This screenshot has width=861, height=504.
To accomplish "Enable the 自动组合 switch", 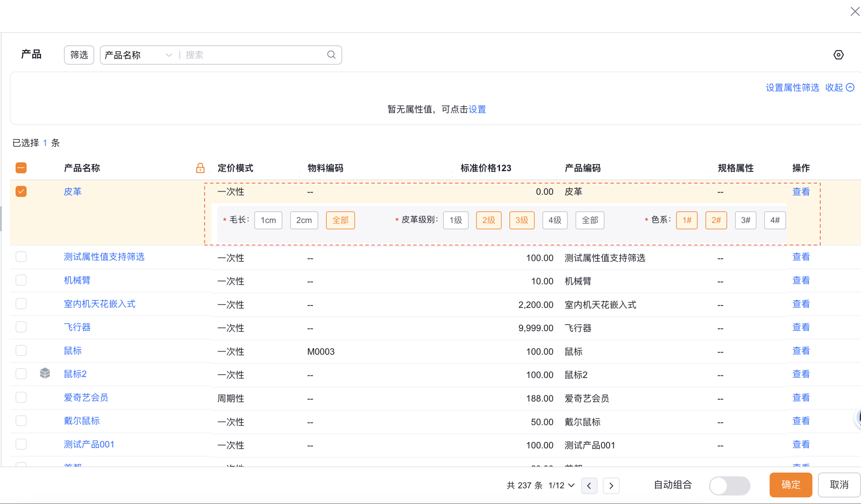I will click(729, 485).
